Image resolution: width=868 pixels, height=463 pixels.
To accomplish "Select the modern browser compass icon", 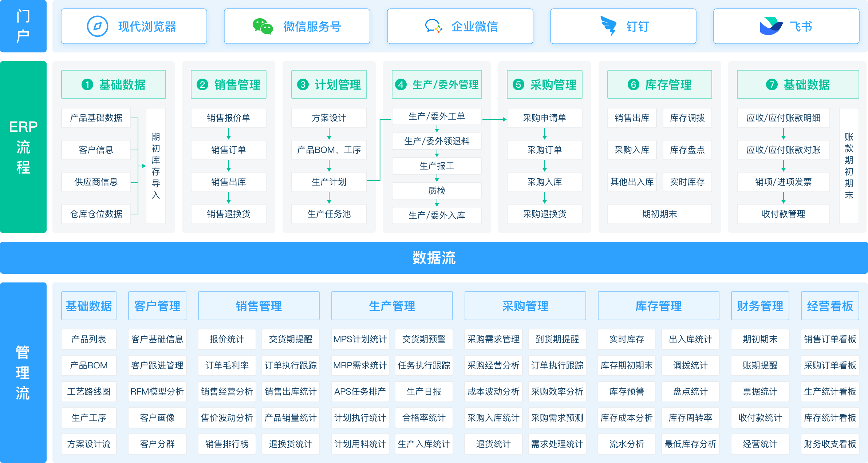I will [x=97, y=26].
